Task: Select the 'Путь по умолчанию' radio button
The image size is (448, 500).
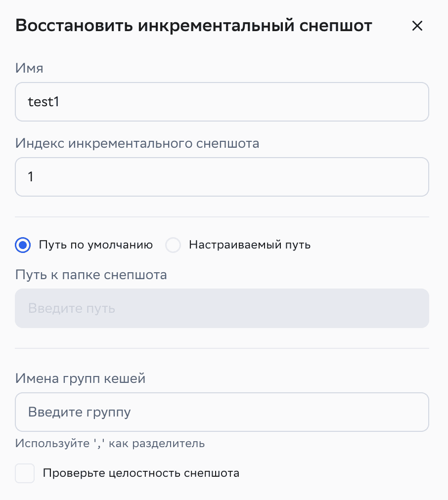Action: click(x=23, y=245)
